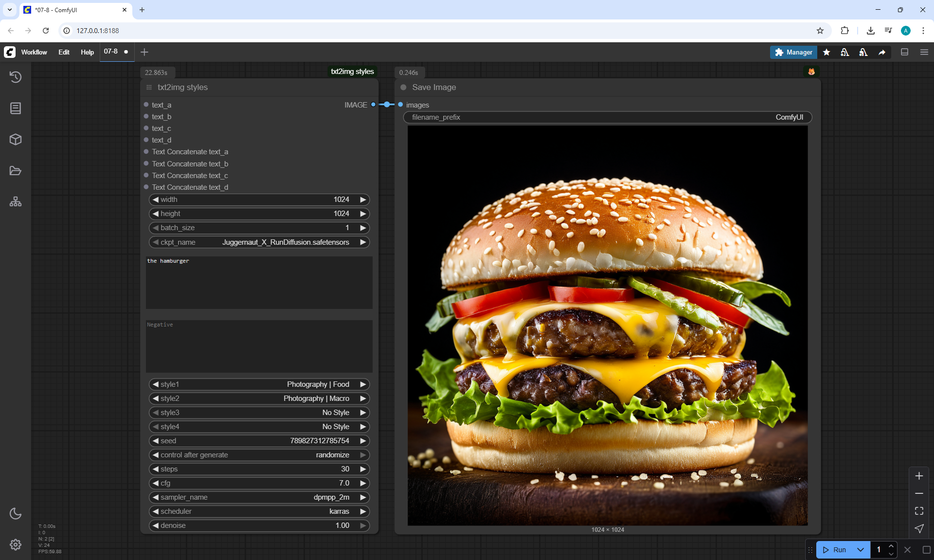
Task: Expand the Run button dropdown arrow
Action: click(861, 550)
